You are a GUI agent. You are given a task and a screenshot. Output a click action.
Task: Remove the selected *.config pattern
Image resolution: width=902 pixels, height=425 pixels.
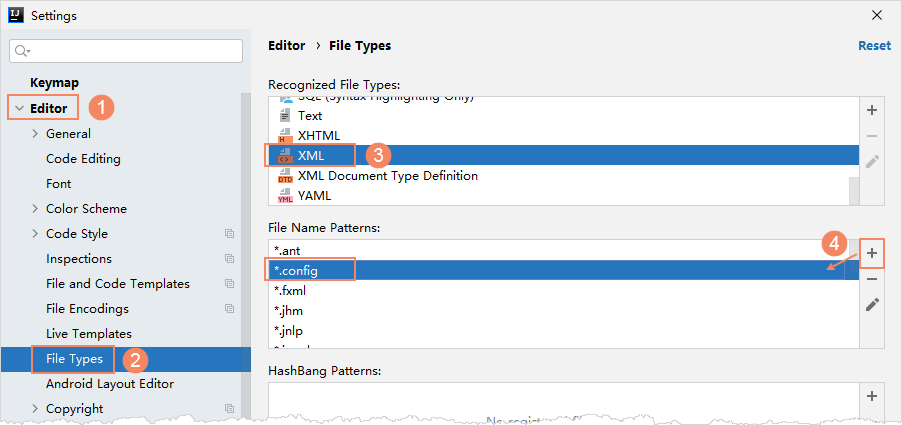871,279
